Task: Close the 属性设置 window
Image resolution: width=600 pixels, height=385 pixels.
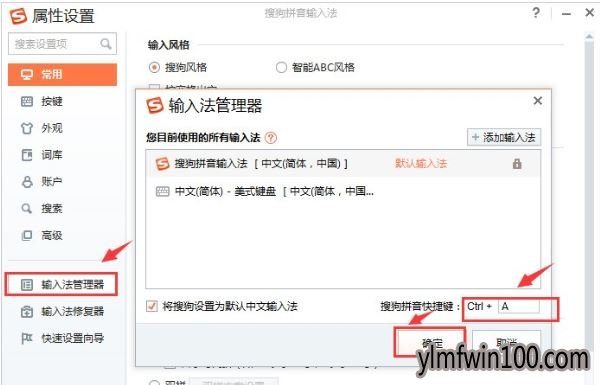Action: (590, 13)
